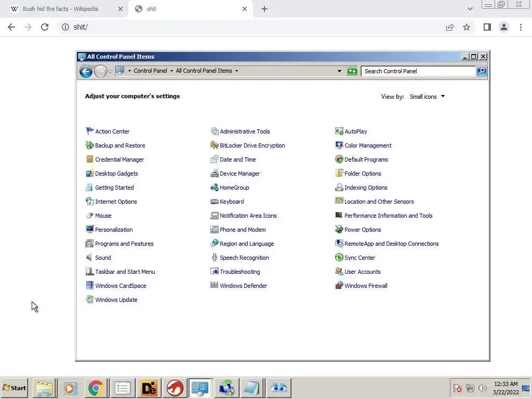532x399 pixels.
Task: Open Windows Explorer folder in taskbar
Action: pos(44,388)
